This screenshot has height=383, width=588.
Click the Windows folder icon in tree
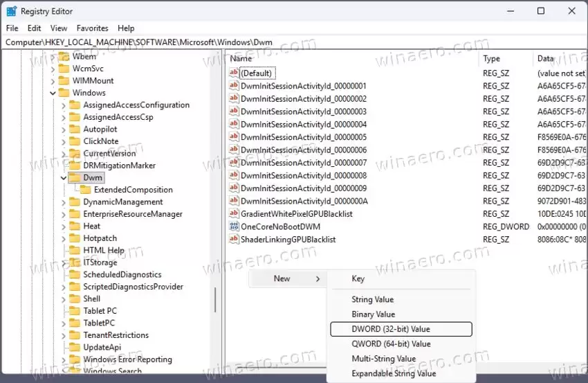64,92
